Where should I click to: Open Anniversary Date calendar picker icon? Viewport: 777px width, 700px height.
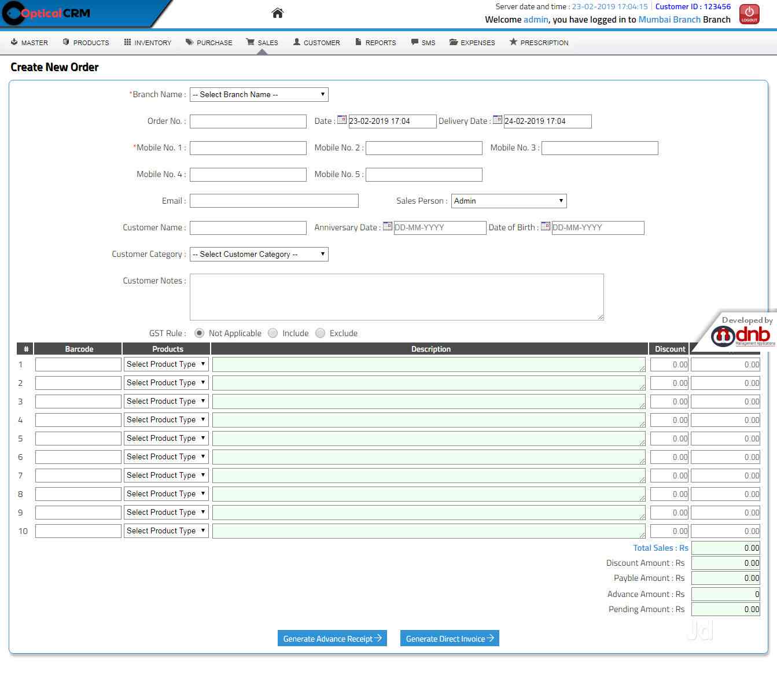point(388,226)
